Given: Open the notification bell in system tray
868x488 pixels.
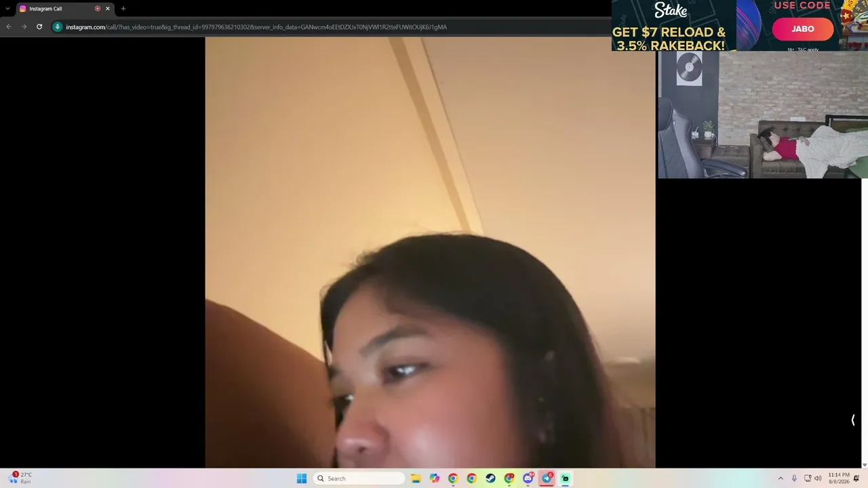Looking at the screenshot, I should (856, 479).
